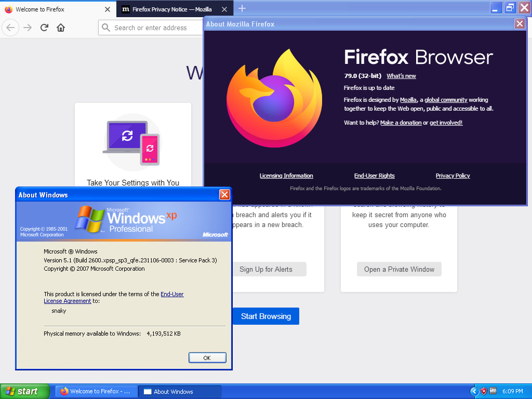Click the red security shield tray icon
This screenshot has height=399, width=532.
click(x=484, y=391)
